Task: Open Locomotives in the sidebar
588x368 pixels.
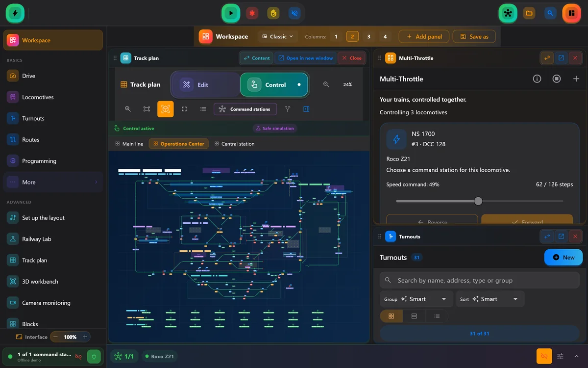Action: tap(53, 97)
